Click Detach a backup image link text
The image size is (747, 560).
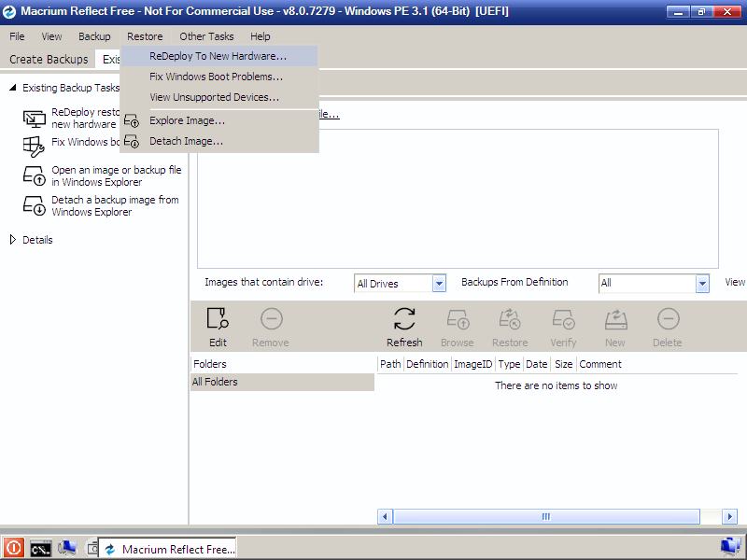115,205
